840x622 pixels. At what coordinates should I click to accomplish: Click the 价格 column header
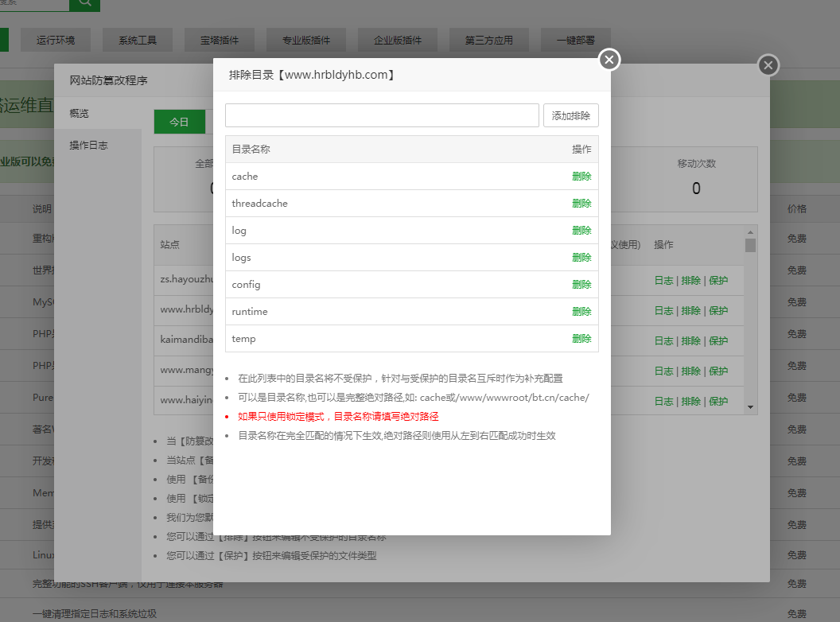[x=796, y=209]
